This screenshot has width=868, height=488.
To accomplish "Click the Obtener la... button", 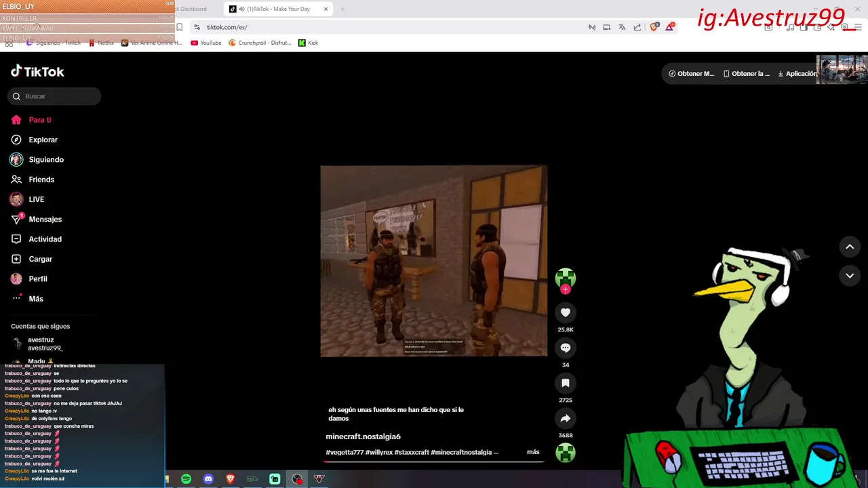I will (747, 74).
